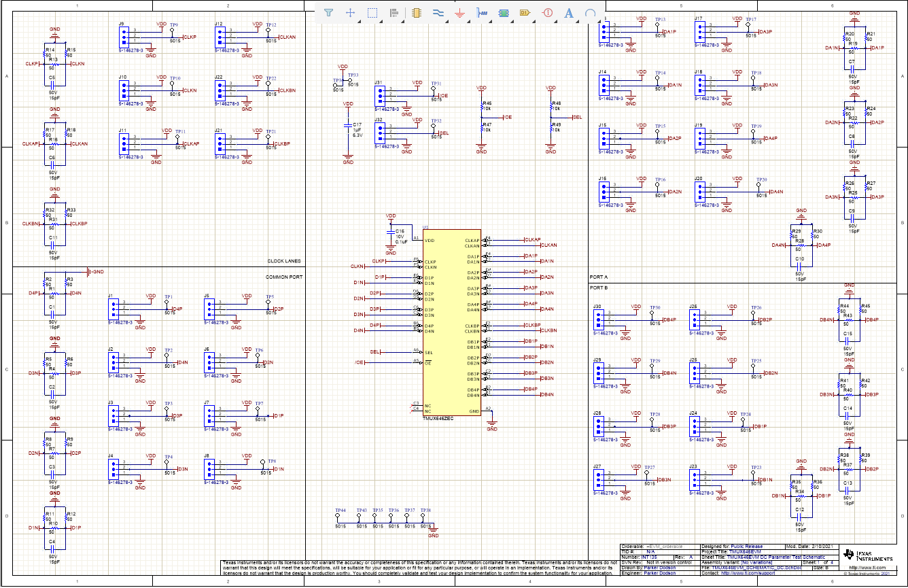The width and height of the screenshot is (908, 588).
Task: Select the arc drawing tool
Action: [591, 12]
